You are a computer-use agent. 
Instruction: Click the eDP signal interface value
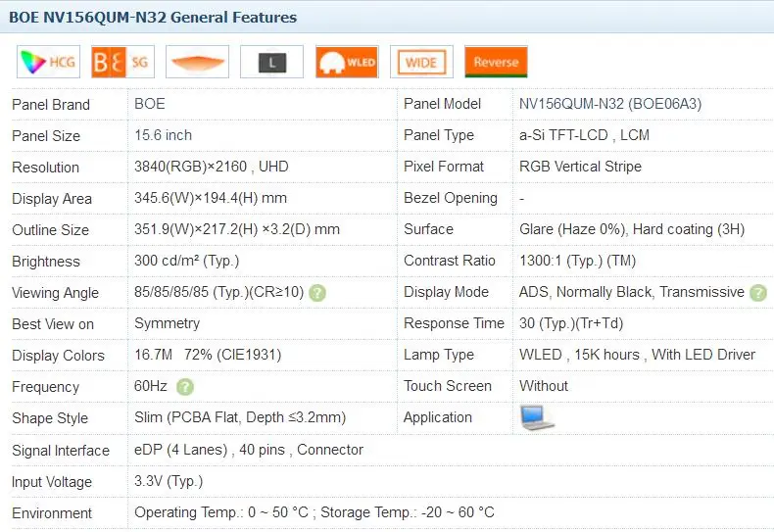[248, 450]
